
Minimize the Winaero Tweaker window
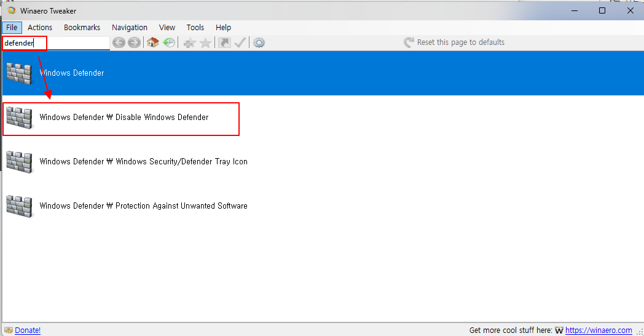tap(575, 10)
